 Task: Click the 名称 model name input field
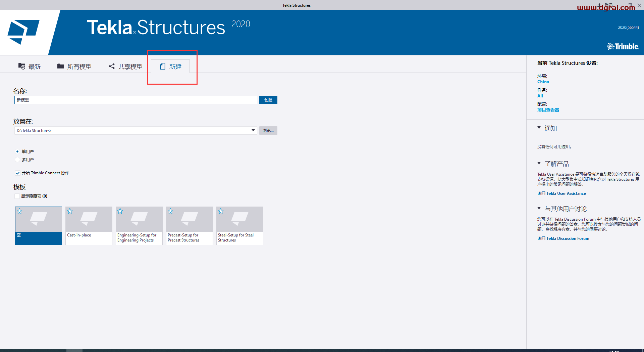[136, 100]
